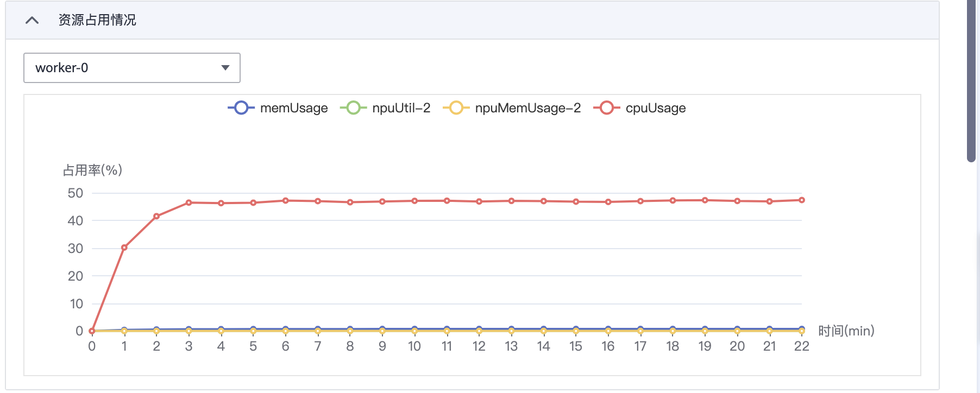Click cpuUsage data point at minute 2
Screen dimensions: 980x393
[156, 216]
